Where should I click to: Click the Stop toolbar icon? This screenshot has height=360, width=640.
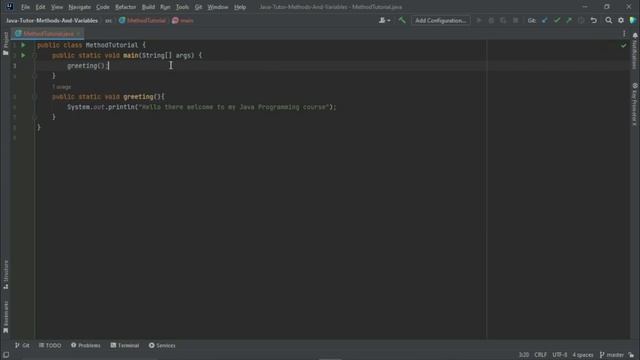point(516,20)
